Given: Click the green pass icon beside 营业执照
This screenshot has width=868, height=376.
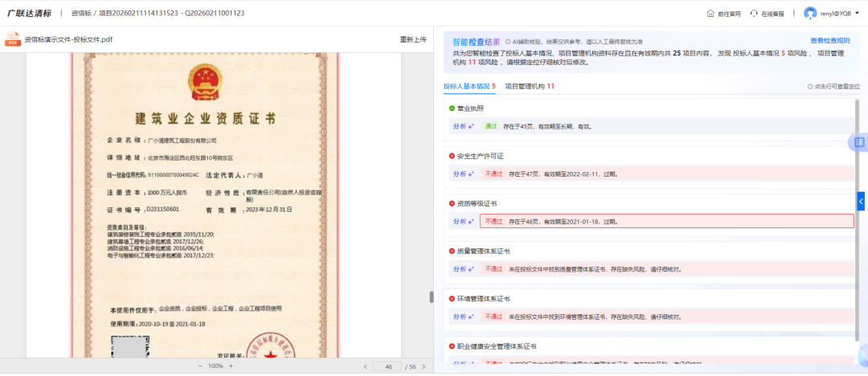Looking at the screenshot, I should pyautogui.click(x=452, y=108).
